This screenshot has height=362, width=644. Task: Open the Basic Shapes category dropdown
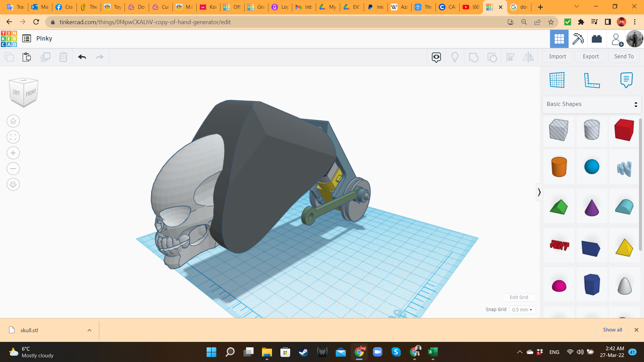pyautogui.click(x=592, y=104)
